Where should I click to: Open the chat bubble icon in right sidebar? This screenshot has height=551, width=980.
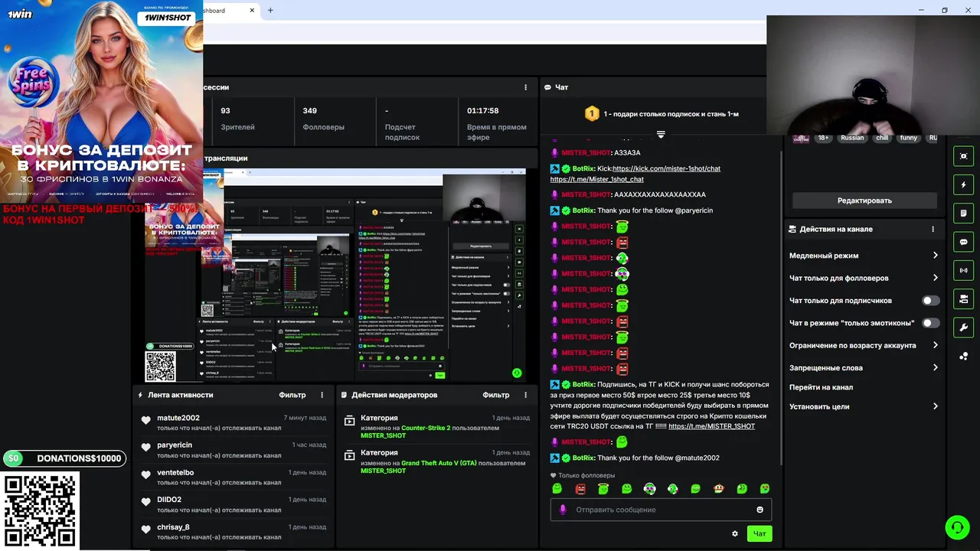tap(963, 242)
